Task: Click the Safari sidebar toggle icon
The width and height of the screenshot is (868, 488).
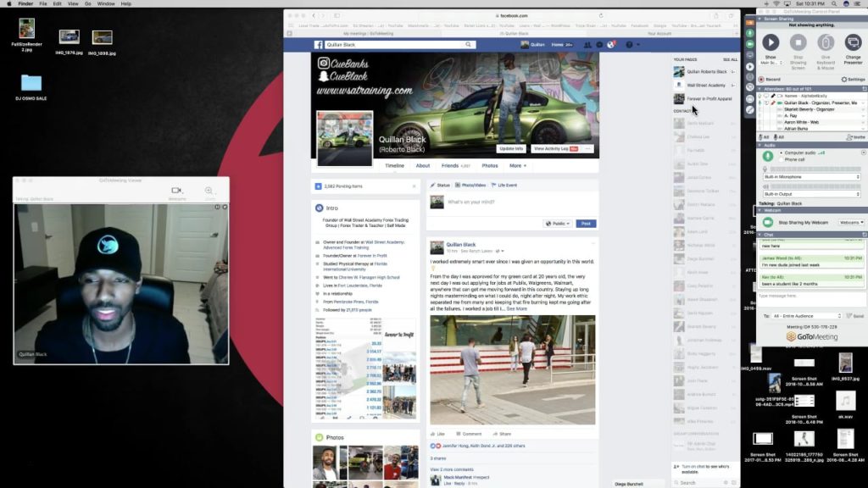Action: pyautogui.click(x=337, y=16)
